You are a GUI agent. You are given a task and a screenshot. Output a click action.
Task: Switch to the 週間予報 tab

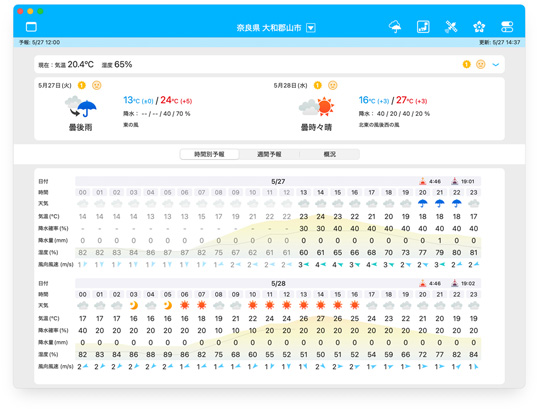coord(269,154)
